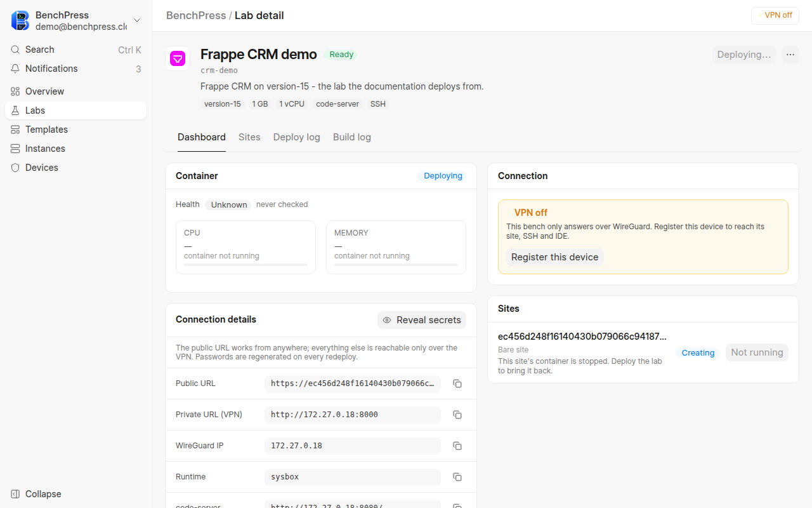This screenshot has width=812, height=508.
Task: Click the sysbox runtime value
Action: 353,477
